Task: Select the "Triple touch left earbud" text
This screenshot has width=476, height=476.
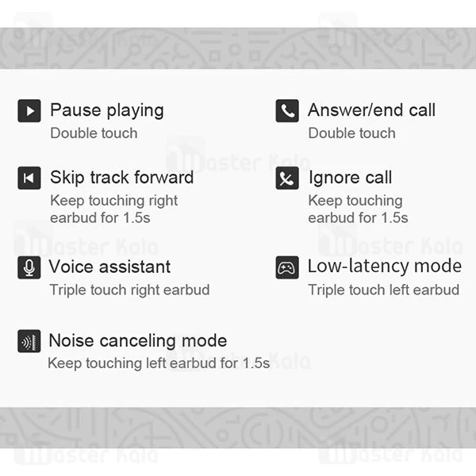Action: [383, 290]
